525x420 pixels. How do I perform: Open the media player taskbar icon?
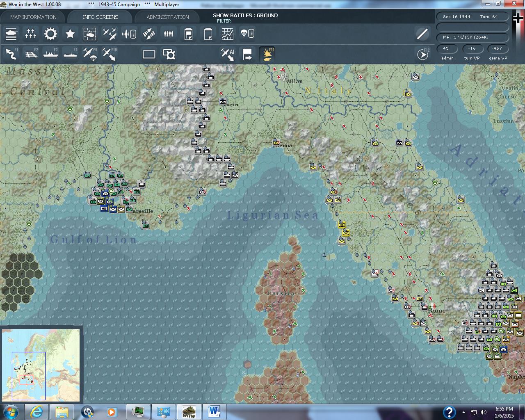112,412
